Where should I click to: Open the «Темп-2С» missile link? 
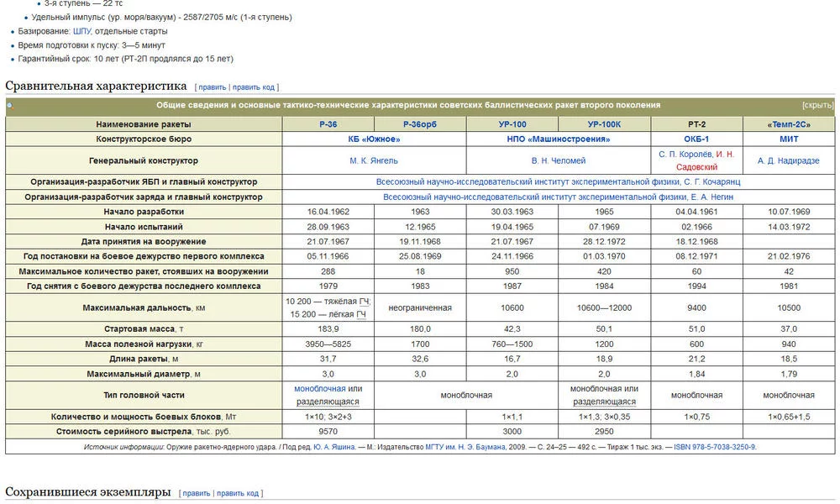[789, 124]
